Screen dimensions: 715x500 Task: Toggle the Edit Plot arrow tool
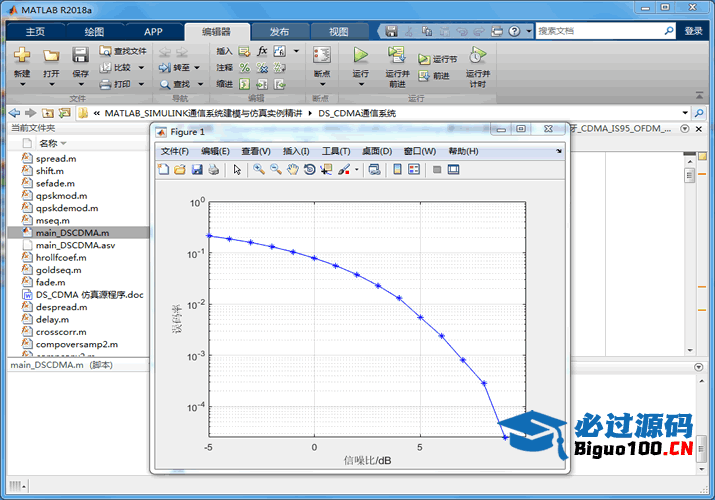(x=237, y=170)
